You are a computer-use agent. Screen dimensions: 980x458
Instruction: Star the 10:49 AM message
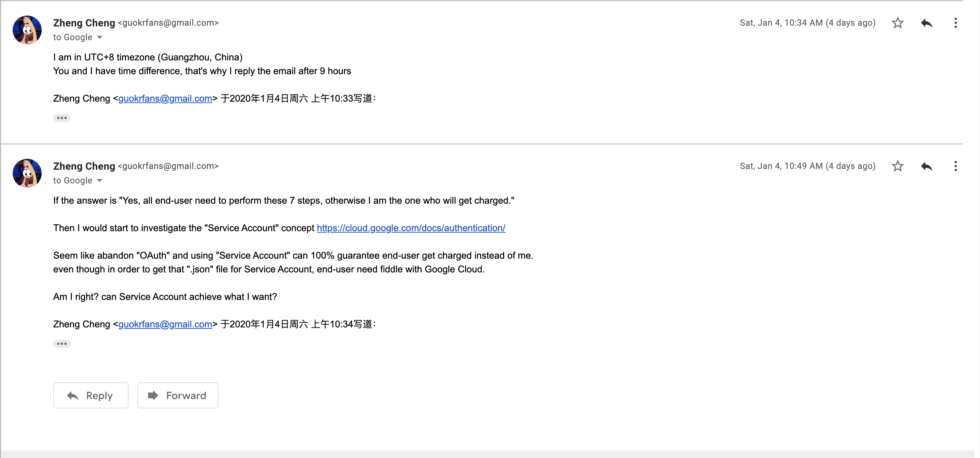pos(897,166)
